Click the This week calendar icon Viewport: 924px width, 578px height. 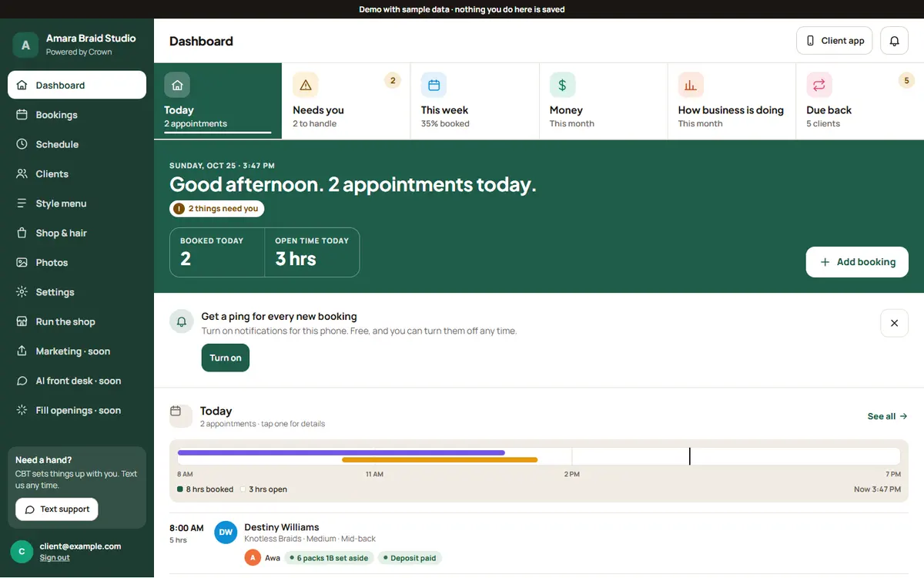pyautogui.click(x=434, y=85)
